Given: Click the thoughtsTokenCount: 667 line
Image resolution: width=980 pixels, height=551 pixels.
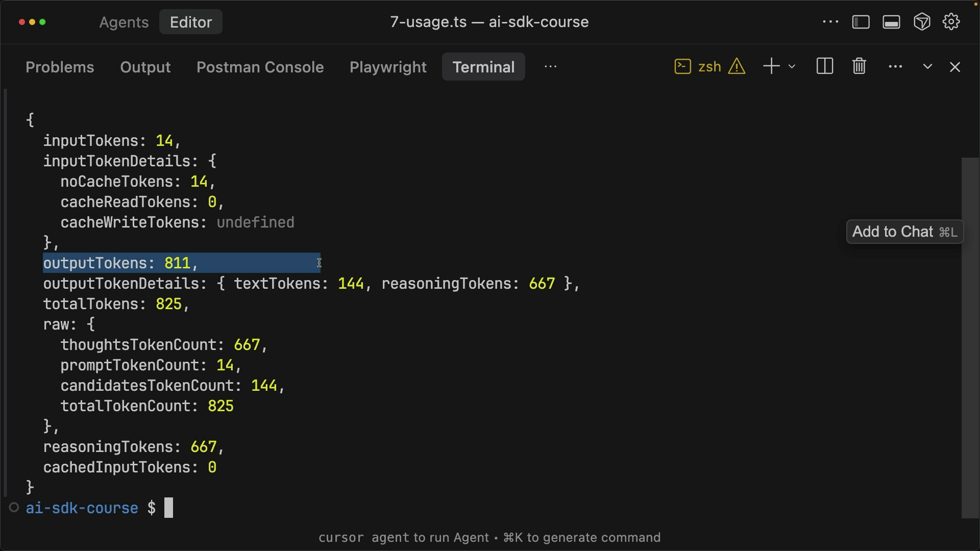Looking at the screenshot, I should pyautogui.click(x=164, y=345).
